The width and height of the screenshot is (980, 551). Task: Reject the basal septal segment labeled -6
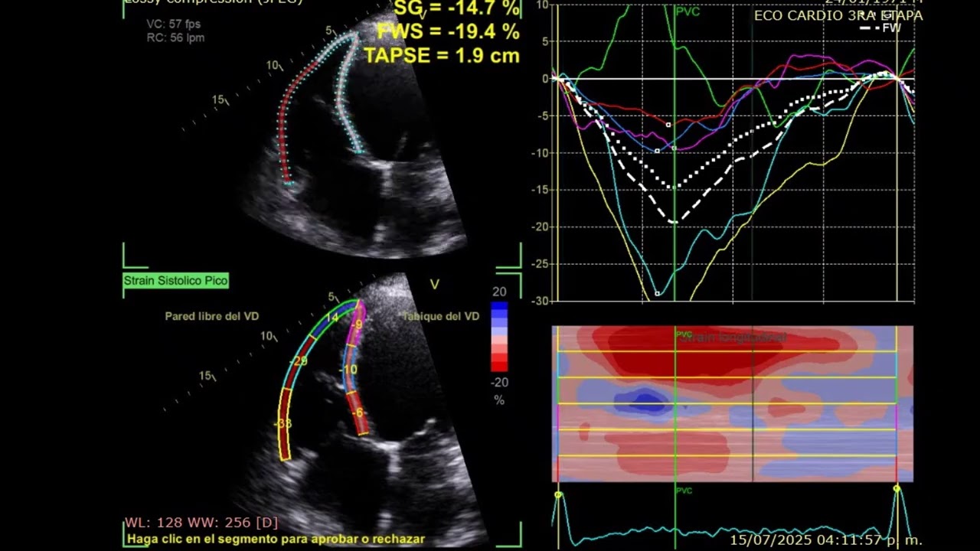point(358,412)
